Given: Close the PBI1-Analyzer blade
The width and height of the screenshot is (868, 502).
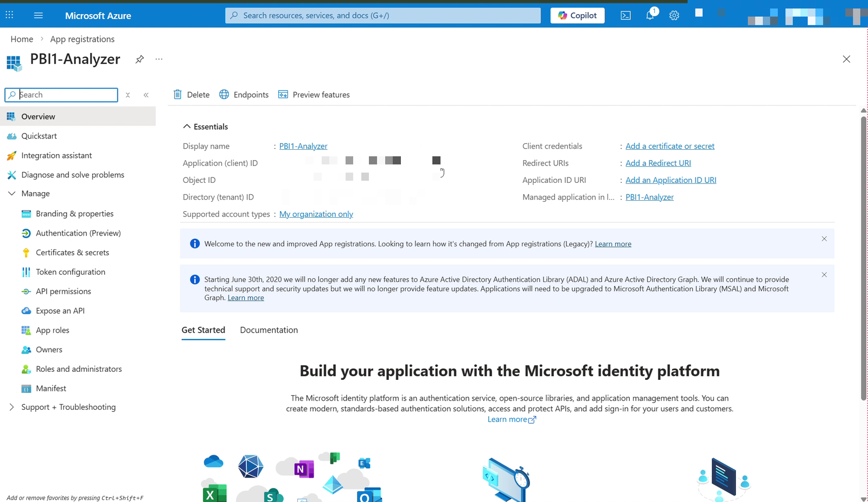Looking at the screenshot, I should coord(846,59).
